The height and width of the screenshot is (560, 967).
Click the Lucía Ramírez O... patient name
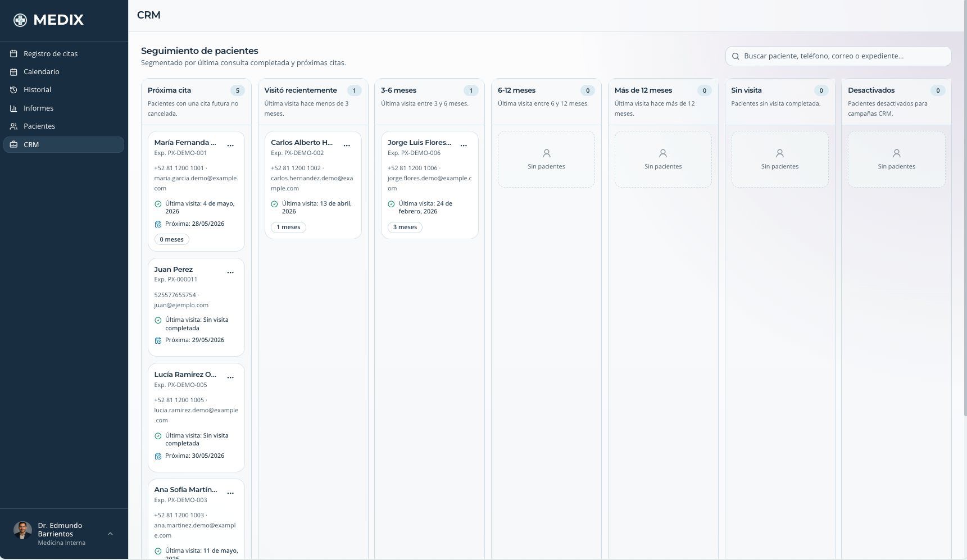coord(185,375)
